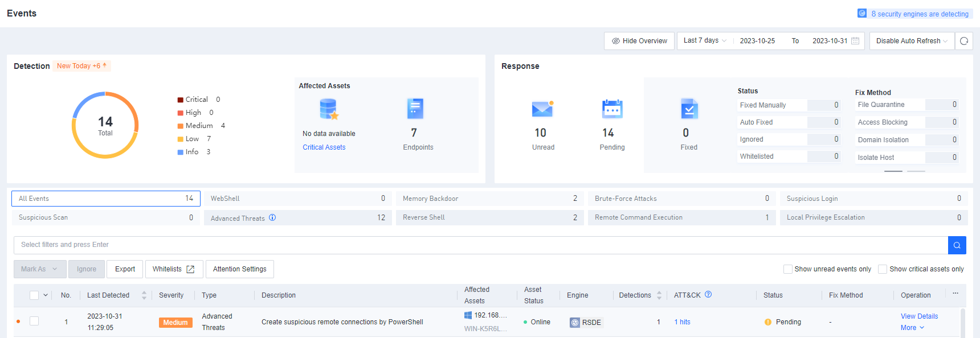980x338 pixels.
Task: Open the Critical Assets link
Action: [324, 147]
